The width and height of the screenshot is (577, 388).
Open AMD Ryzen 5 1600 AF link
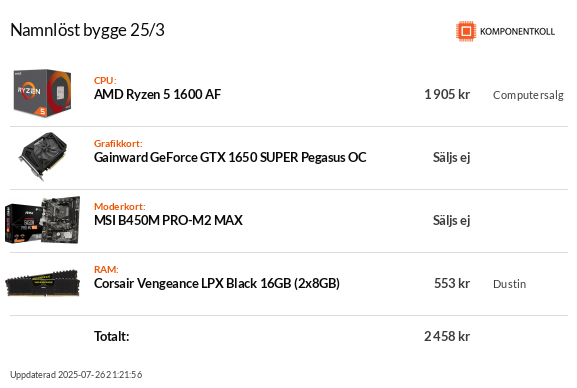coord(157,95)
